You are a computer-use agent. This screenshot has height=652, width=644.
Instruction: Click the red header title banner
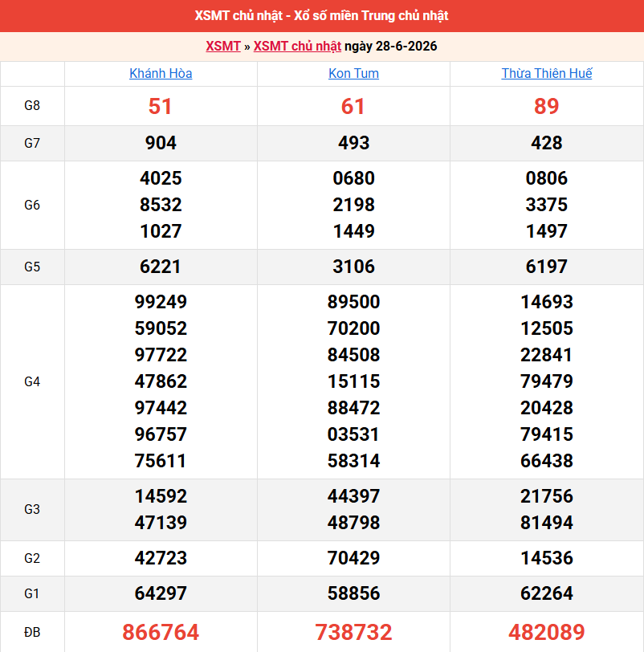tap(322, 16)
